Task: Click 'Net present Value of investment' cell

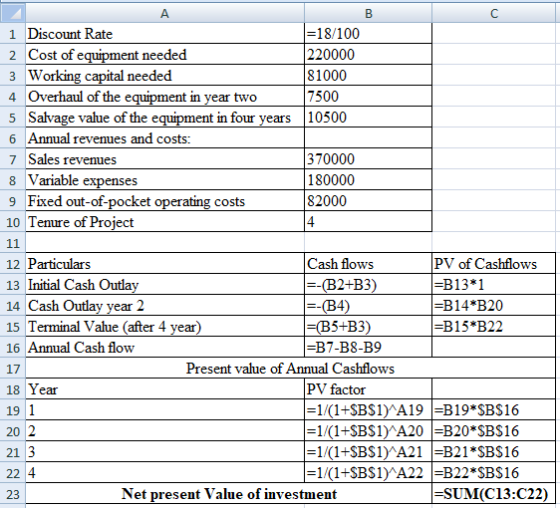Action: pyautogui.click(x=229, y=494)
